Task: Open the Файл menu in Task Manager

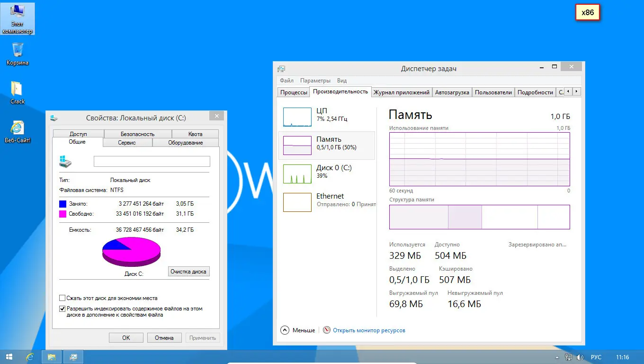Action: [286, 81]
